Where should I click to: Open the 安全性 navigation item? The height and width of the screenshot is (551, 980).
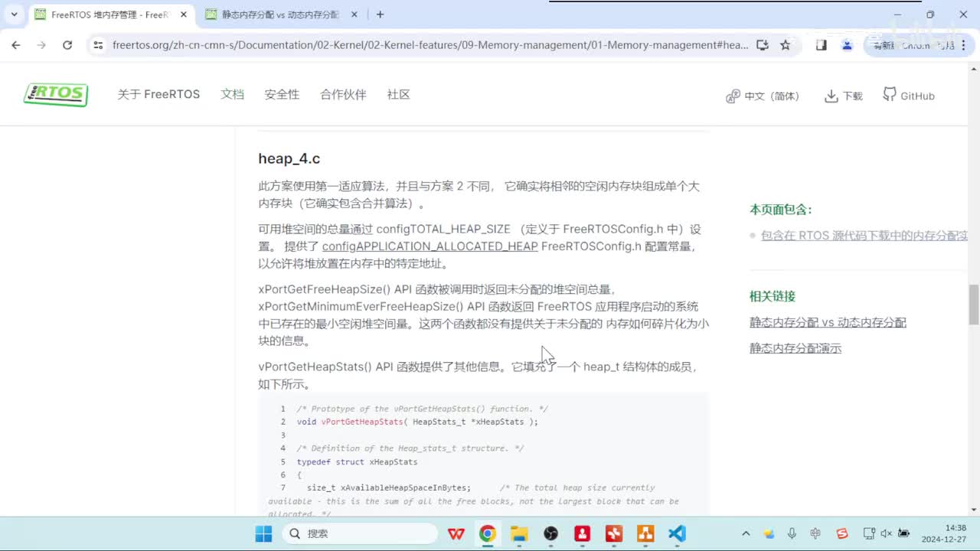point(282,95)
